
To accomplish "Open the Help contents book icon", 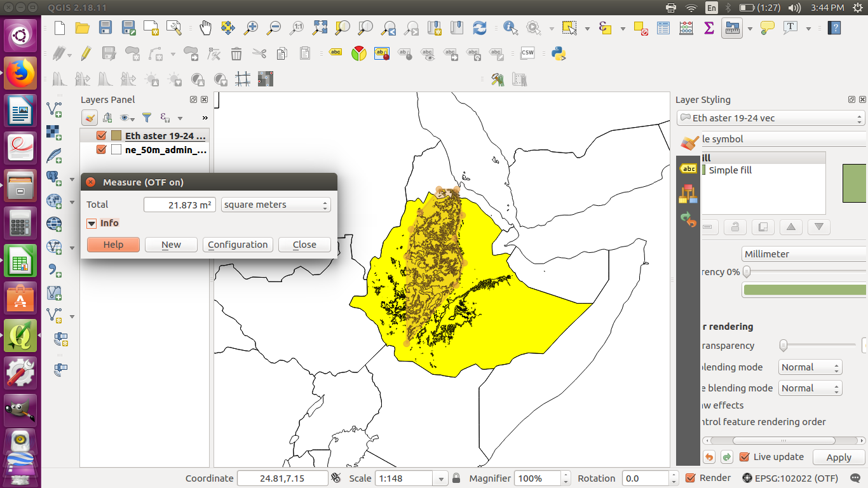I will pos(835,28).
